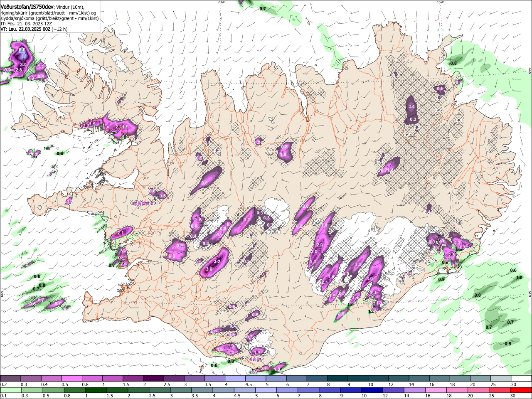Click the 3.2 snowfall value on the map
532x399 pixels.
tap(217, 262)
